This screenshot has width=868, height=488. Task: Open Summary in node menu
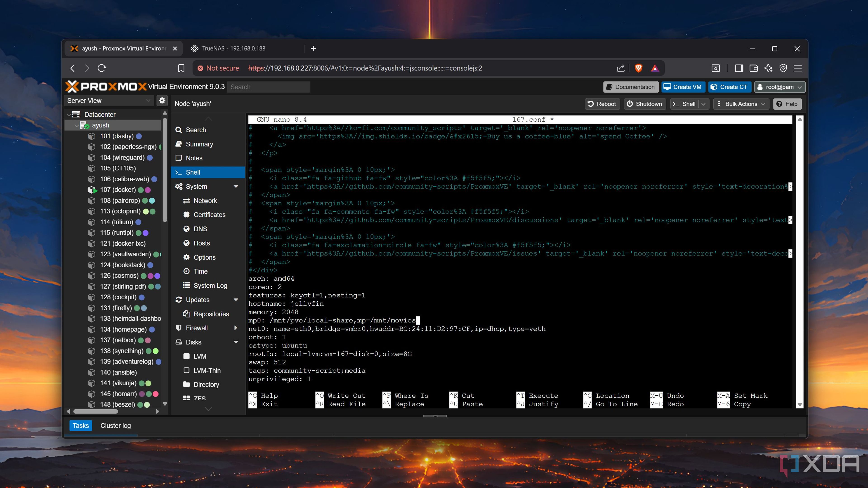(x=208, y=144)
